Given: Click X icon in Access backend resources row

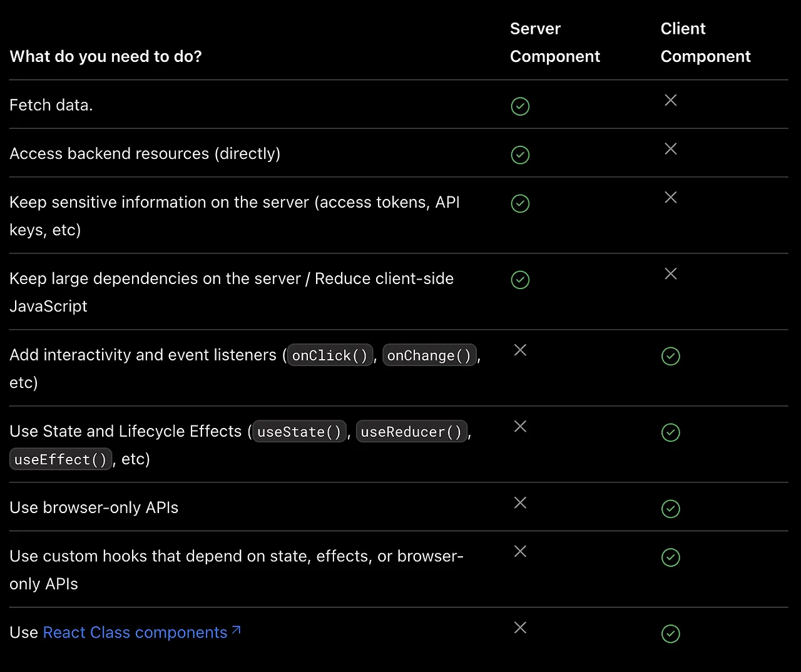Looking at the screenshot, I should [670, 149].
